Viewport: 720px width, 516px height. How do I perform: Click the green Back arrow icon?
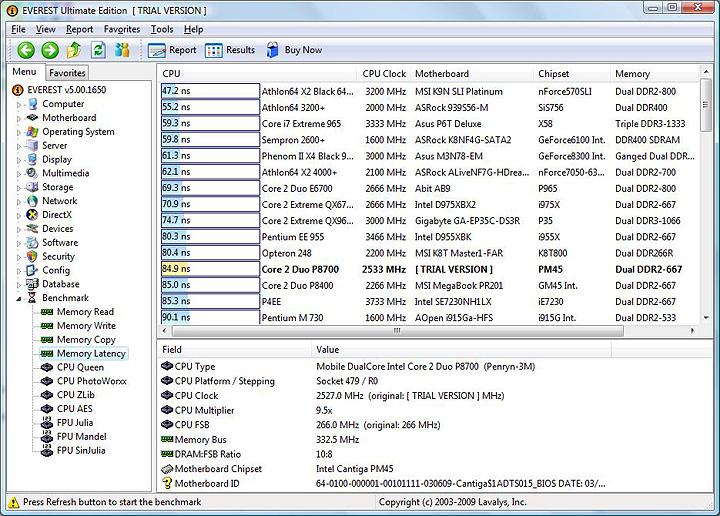26,50
